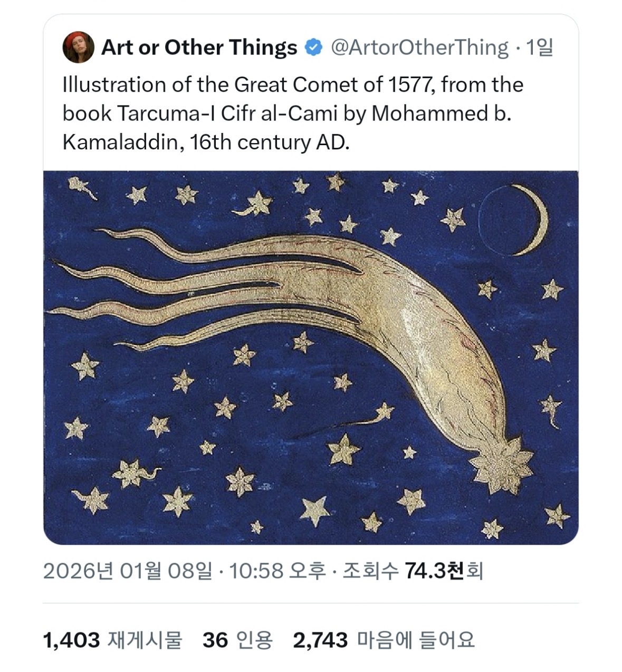Open the Art or Other Things profile avatar
Screen dimensions: 622x672
click(78, 48)
